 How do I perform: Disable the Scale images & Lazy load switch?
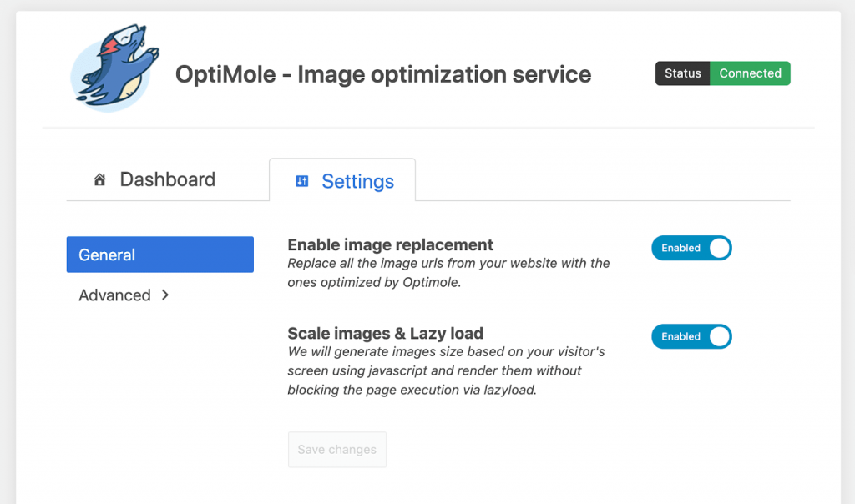(691, 336)
